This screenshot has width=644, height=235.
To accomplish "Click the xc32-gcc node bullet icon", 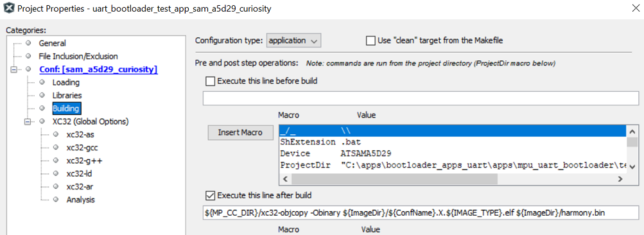I will point(56,148).
